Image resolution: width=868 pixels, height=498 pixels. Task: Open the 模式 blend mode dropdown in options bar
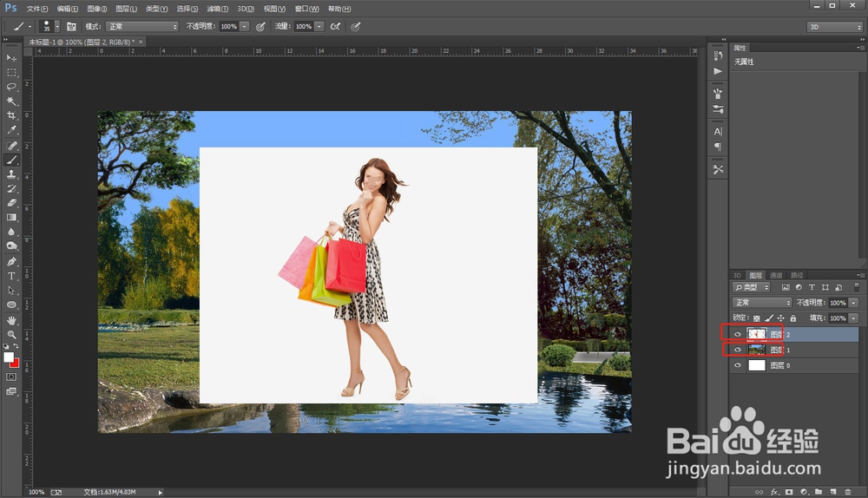tap(141, 27)
